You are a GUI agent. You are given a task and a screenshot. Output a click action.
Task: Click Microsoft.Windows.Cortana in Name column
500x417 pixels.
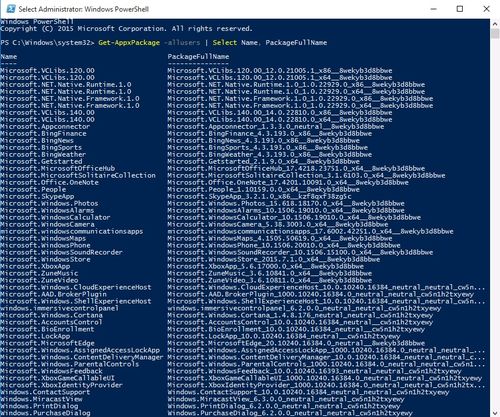pyautogui.click(x=51, y=316)
